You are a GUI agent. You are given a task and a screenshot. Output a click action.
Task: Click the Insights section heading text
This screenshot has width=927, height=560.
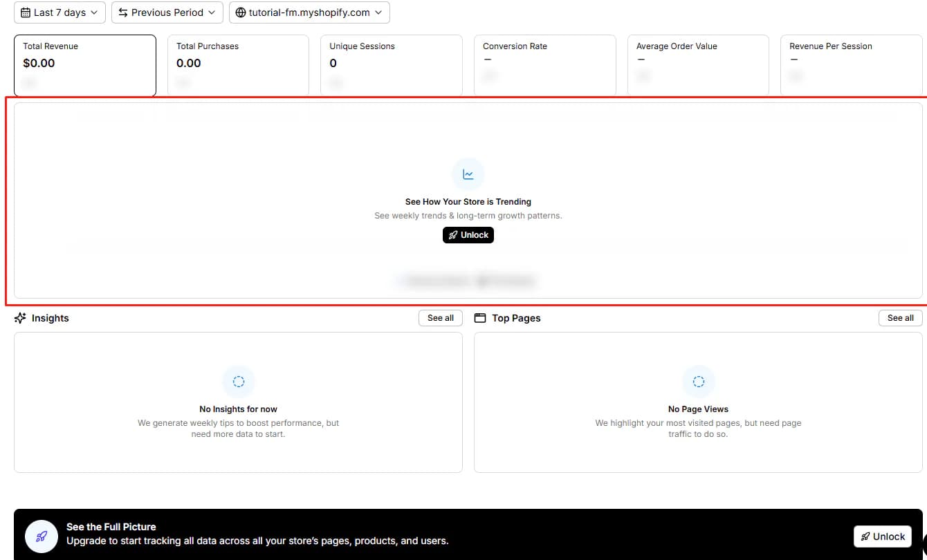click(x=51, y=318)
